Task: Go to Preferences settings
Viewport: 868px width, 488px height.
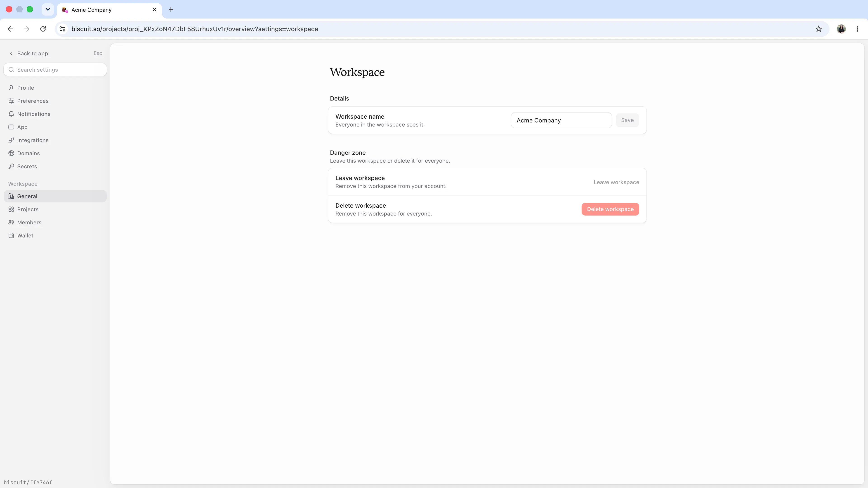Action: (55, 101)
